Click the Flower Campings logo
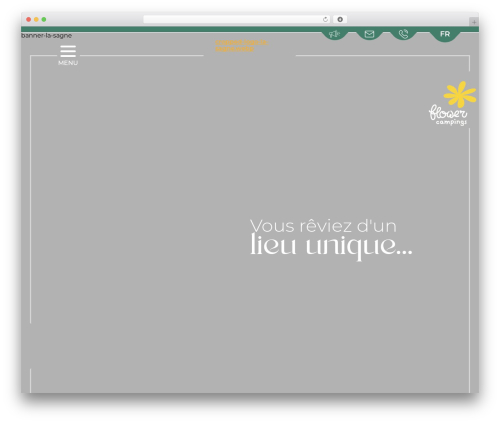 tap(452, 103)
